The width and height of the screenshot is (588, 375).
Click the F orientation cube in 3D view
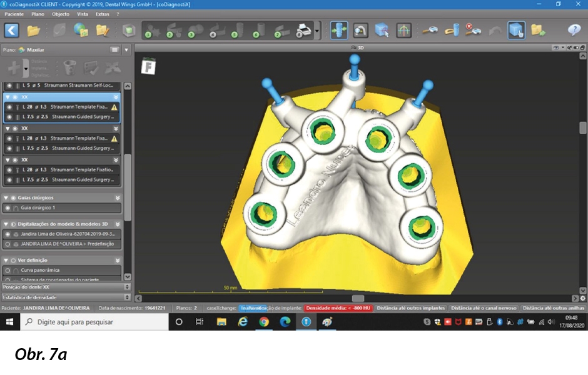click(x=148, y=67)
